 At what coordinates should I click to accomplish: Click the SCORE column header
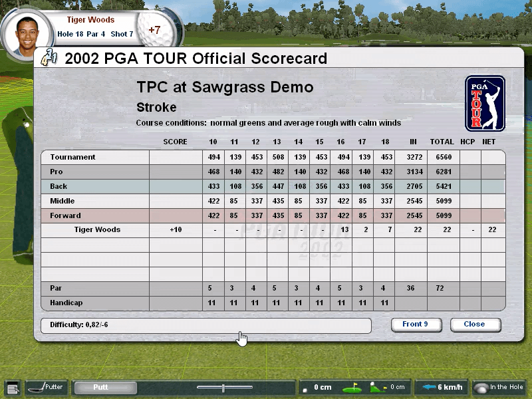click(175, 142)
